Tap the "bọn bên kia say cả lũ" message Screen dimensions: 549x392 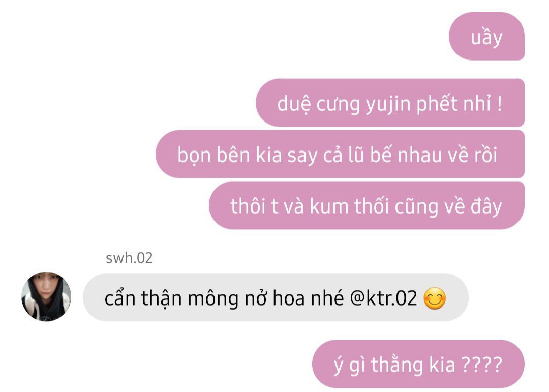coord(340,154)
